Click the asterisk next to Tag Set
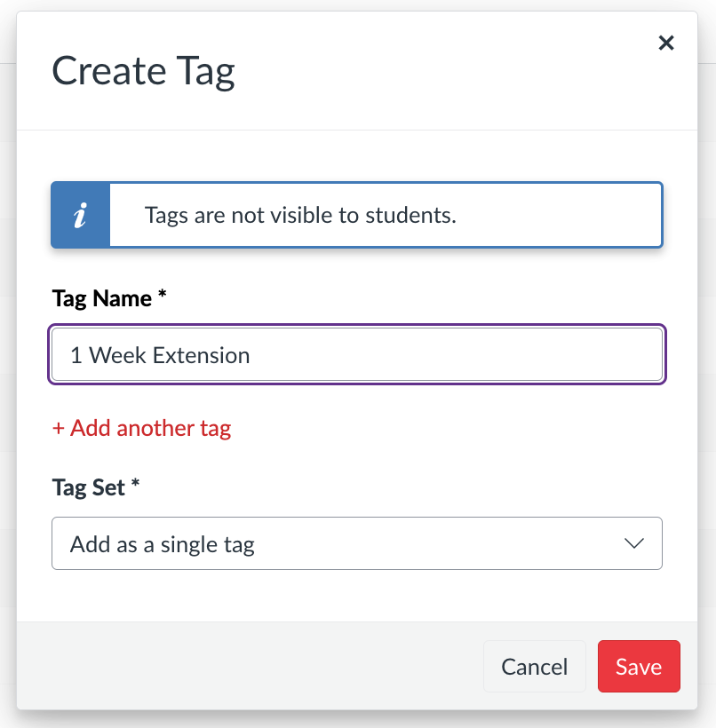 [x=136, y=486]
